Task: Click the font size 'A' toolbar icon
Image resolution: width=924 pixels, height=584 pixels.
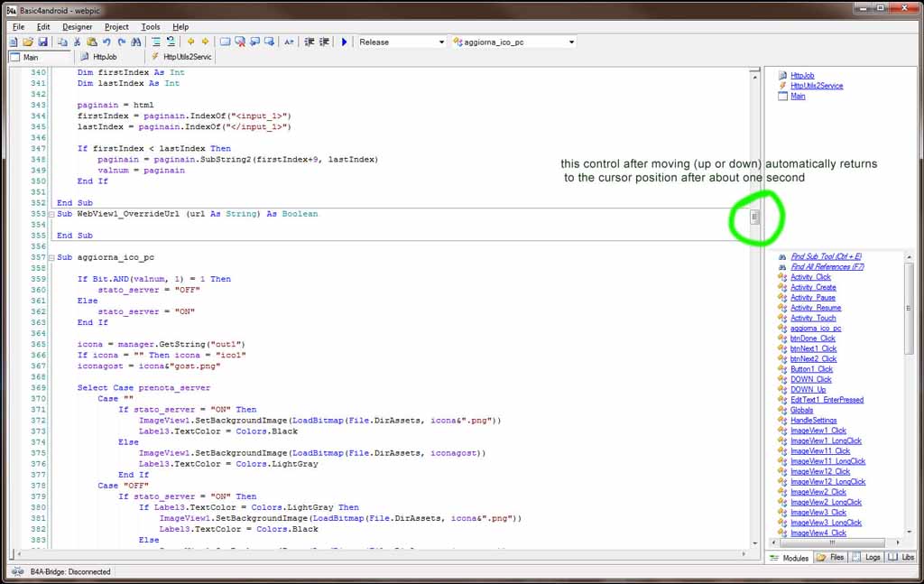Action: 289,42
